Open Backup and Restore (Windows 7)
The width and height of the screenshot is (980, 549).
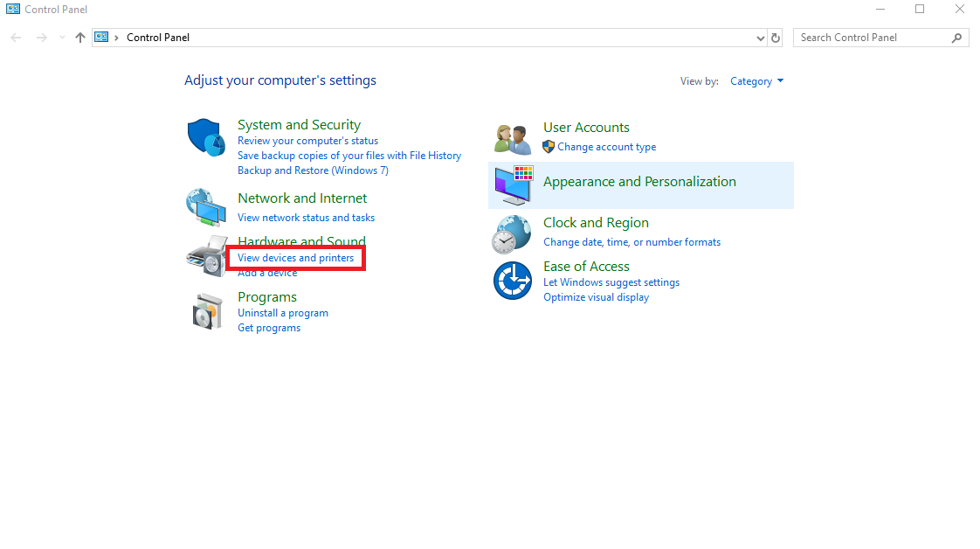click(x=313, y=170)
